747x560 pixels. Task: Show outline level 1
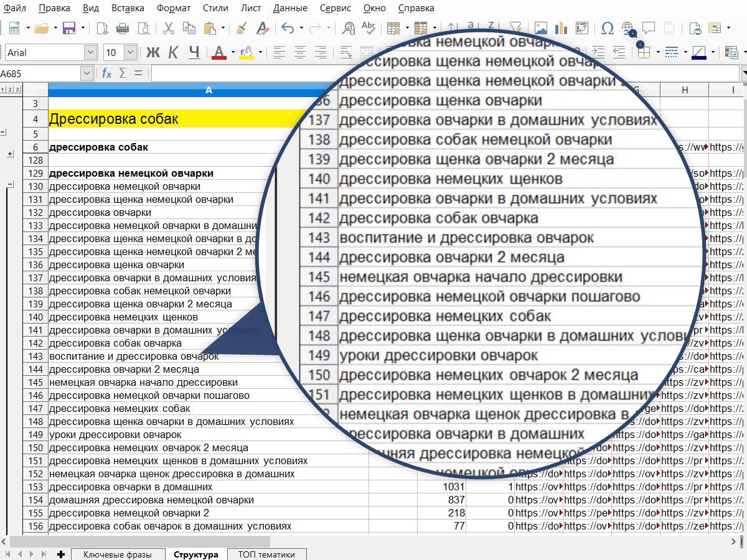[x=3, y=90]
